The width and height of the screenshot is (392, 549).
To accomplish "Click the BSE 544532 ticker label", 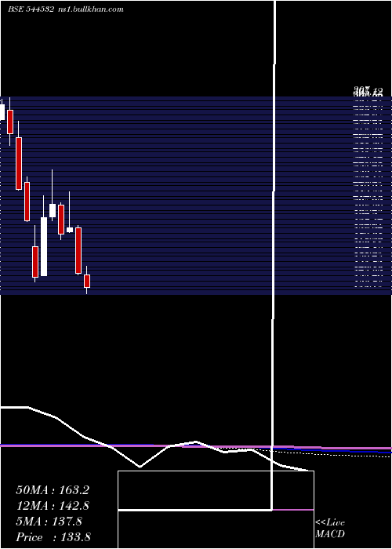I will [x=31, y=9].
